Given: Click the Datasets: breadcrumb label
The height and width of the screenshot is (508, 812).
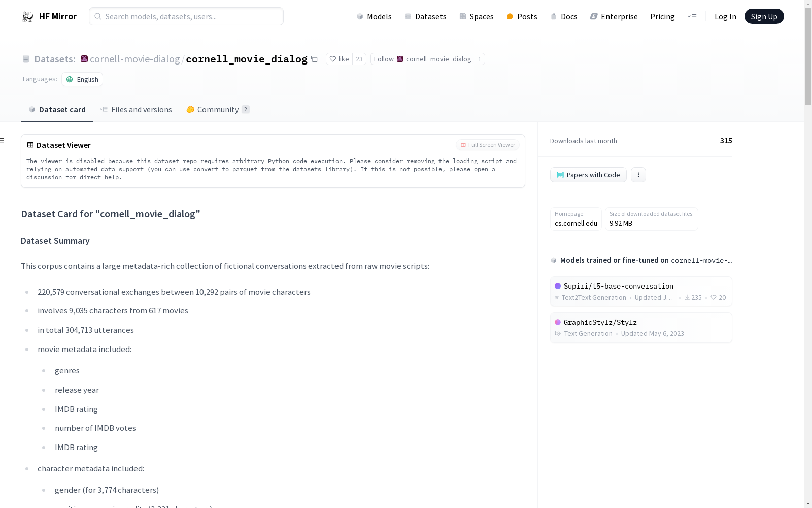Looking at the screenshot, I should pyautogui.click(x=55, y=59).
